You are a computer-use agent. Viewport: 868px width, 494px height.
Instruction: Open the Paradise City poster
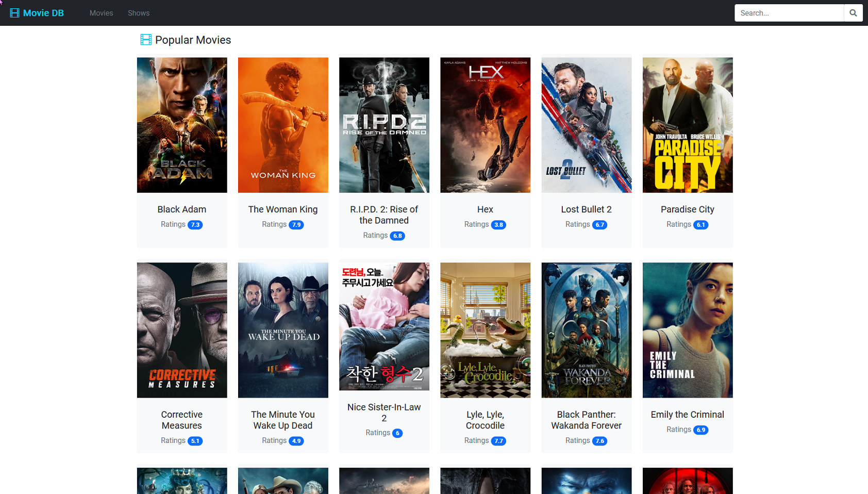click(688, 125)
